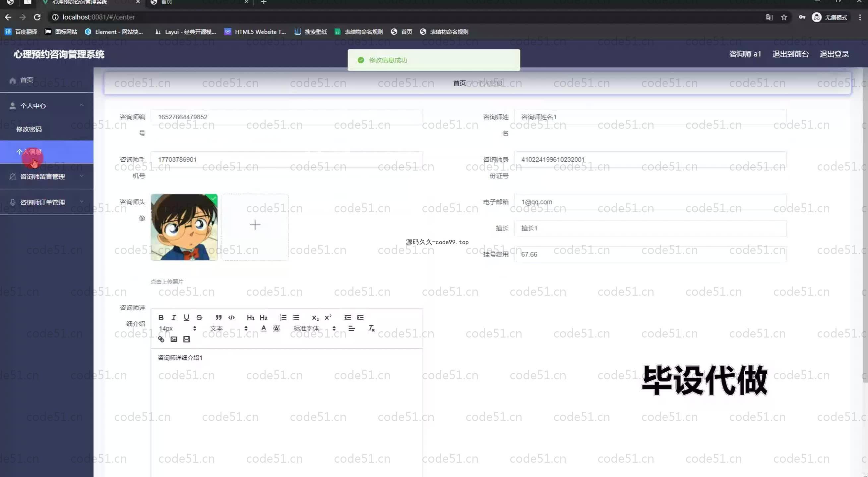Open the 搜索壁纸 bookmark
868x477 pixels.
click(311, 32)
